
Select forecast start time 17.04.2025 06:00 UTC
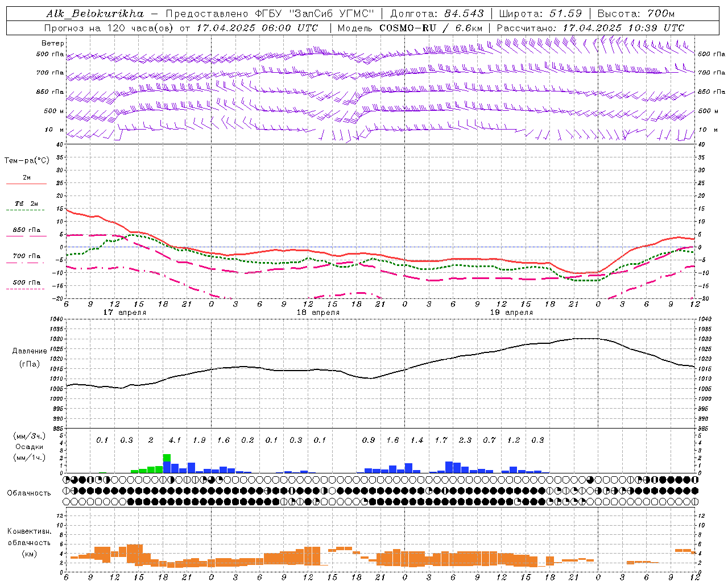pyautogui.click(x=257, y=28)
